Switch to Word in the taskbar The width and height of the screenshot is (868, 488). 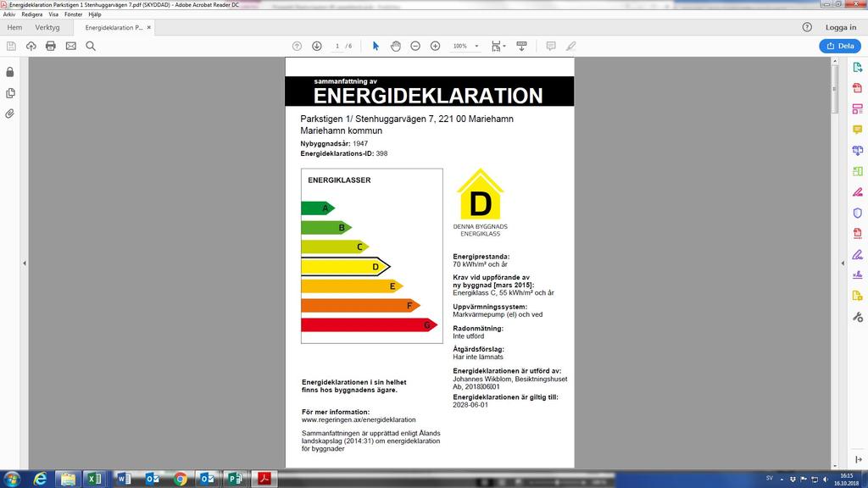pos(125,479)
